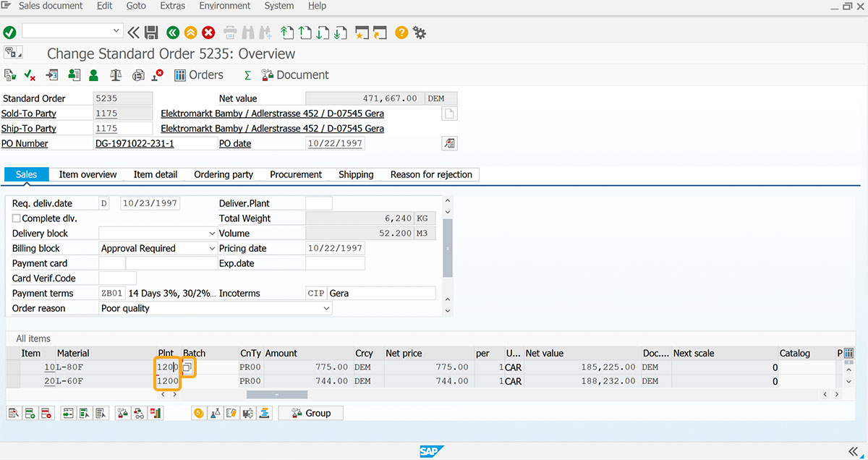868x460 pixels.
Task: Click the orange pricing coin icon
Action: [198, 413]
